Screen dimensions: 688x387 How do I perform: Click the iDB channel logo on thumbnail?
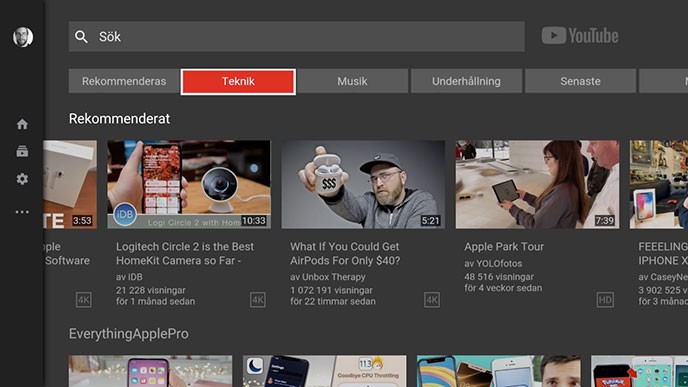click(125, 214)
